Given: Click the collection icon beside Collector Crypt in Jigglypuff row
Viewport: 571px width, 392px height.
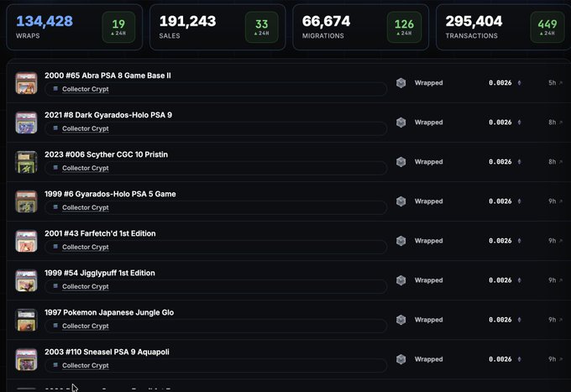Looking at the screenshot, I should coord(55,286).
